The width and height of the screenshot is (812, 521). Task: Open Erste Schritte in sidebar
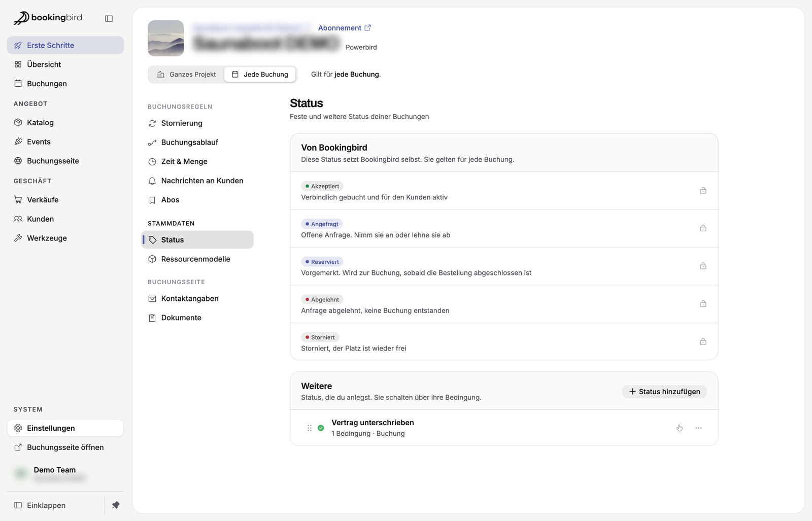[65, 45]
